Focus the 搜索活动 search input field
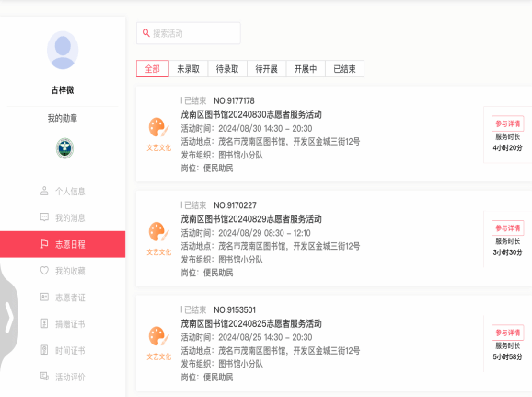This screenshot has height=397, width=532. click(x=189, y=33)
